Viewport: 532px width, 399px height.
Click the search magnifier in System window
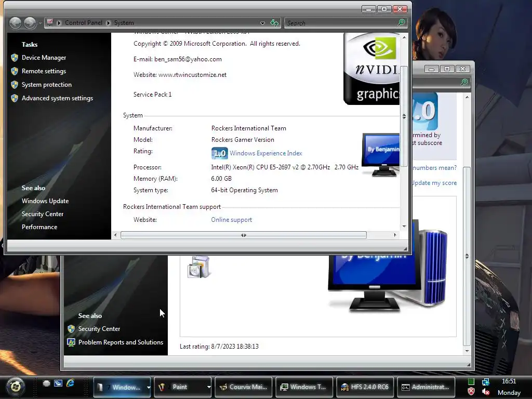click(402, 23)
